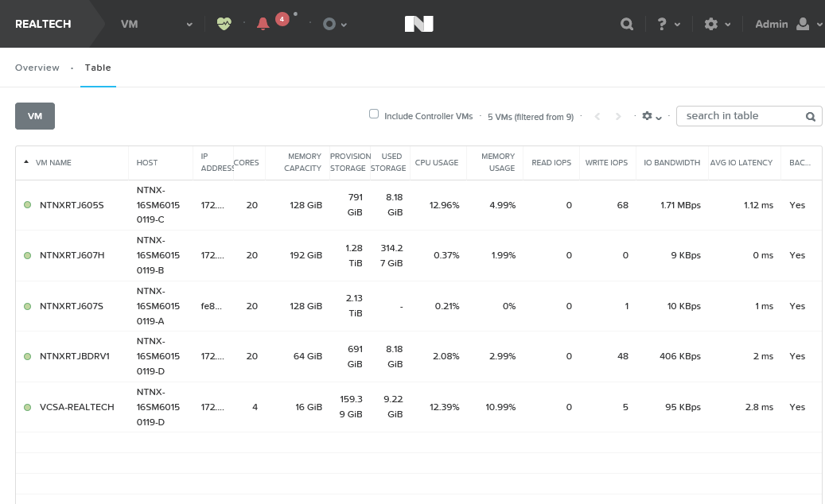This screenshot has width=825, height=504.
Task: Expand the VM view dropdown in header
Action: coord(189,25)
